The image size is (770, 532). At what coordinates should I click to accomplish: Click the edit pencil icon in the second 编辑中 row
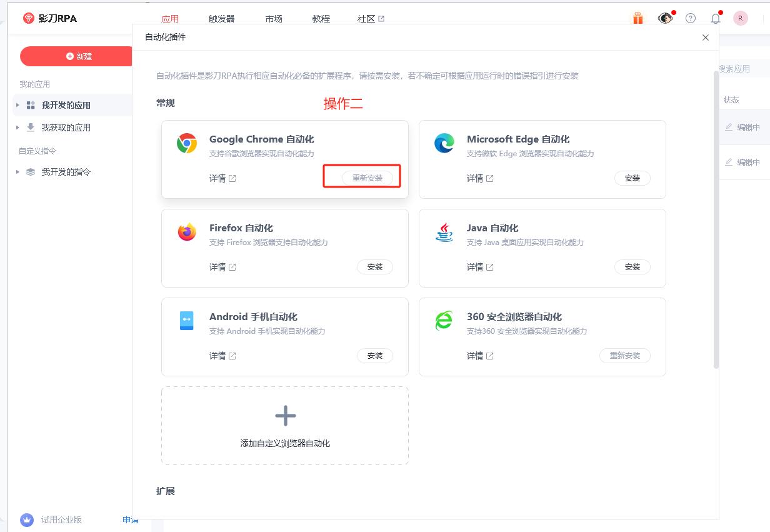click(729, 162)
